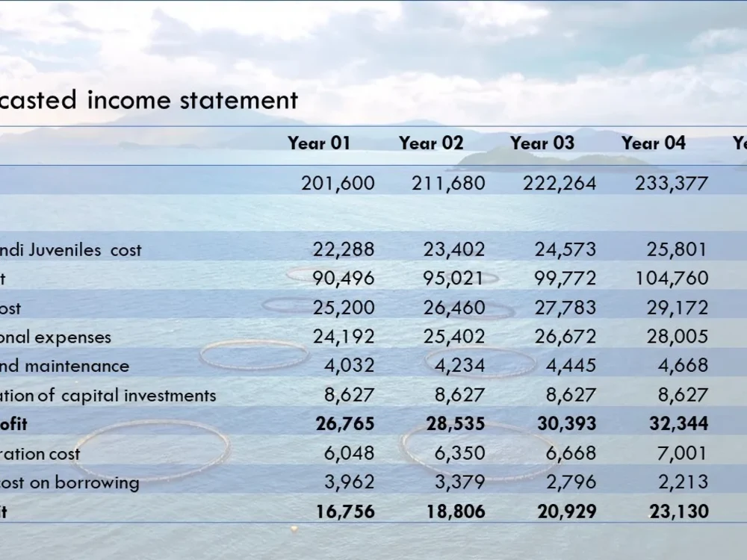
Task: Select the Year 01 8,627 cell
Action: (349, 395)
